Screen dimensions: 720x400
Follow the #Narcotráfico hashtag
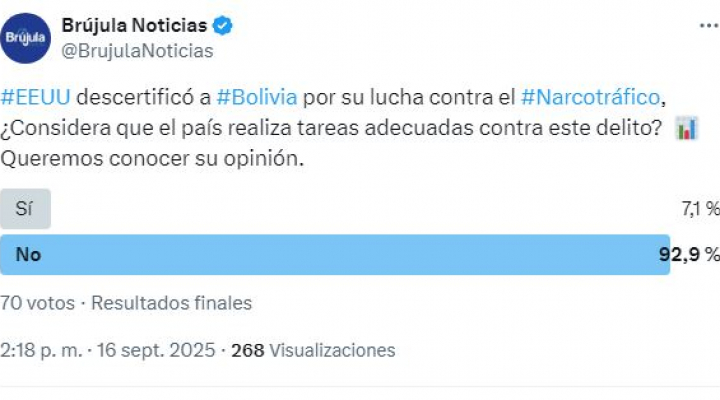(591, 97)
